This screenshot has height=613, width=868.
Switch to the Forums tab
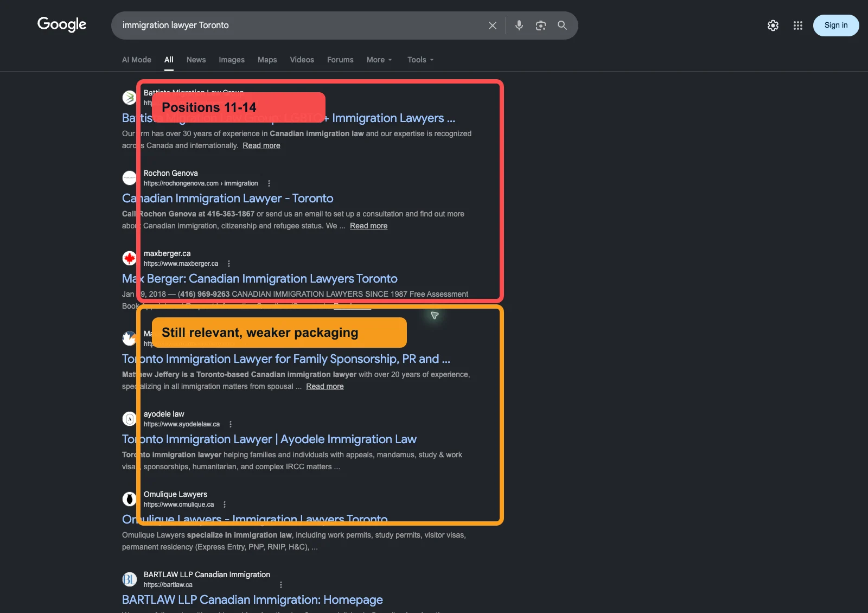click(x=340, y=60)
